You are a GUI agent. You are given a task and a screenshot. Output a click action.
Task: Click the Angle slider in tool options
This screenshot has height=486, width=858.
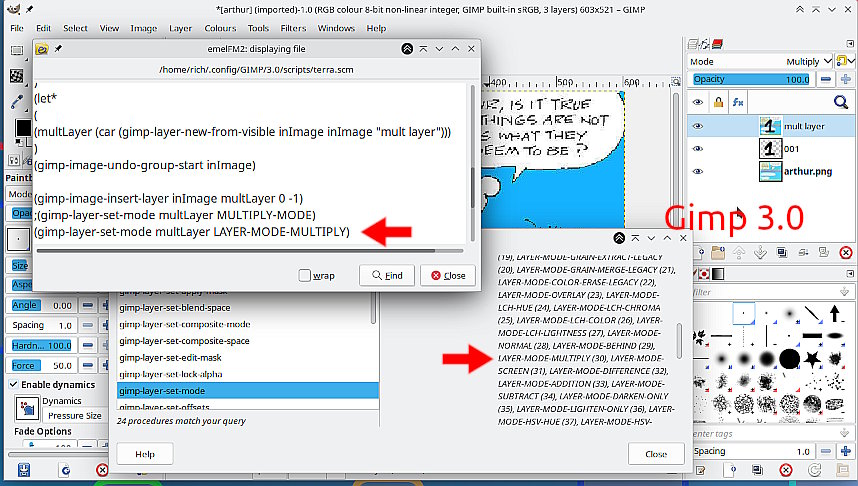coord(42,305)
